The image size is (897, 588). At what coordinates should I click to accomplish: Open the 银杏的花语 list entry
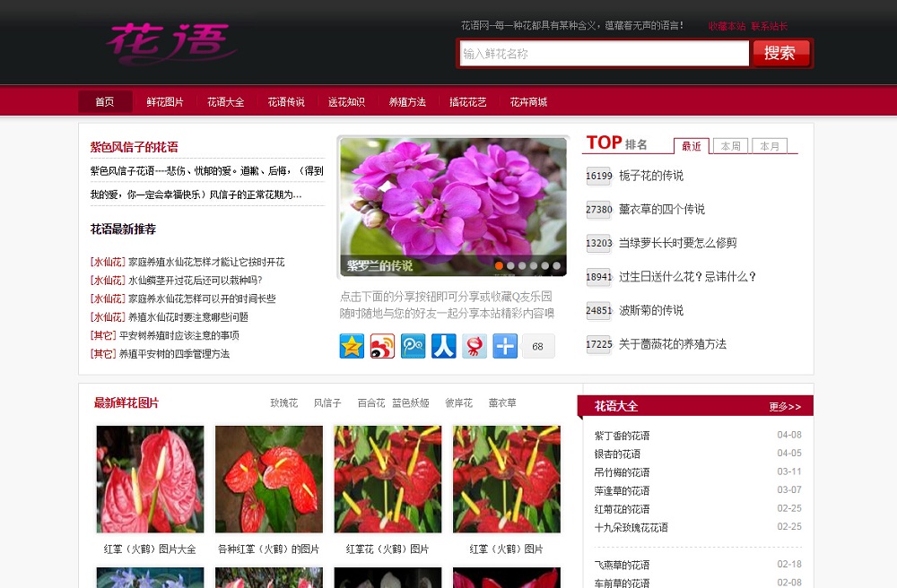click(x=617, y=454)
